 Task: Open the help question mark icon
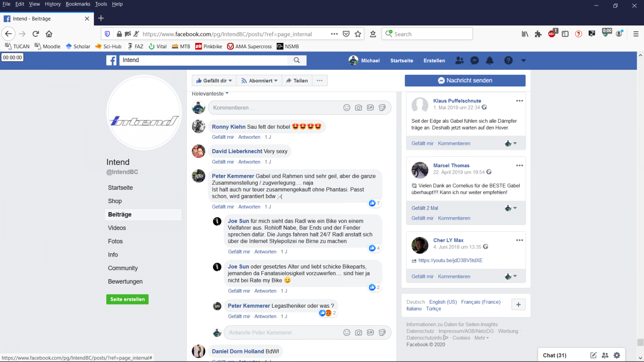click(508, 60)
